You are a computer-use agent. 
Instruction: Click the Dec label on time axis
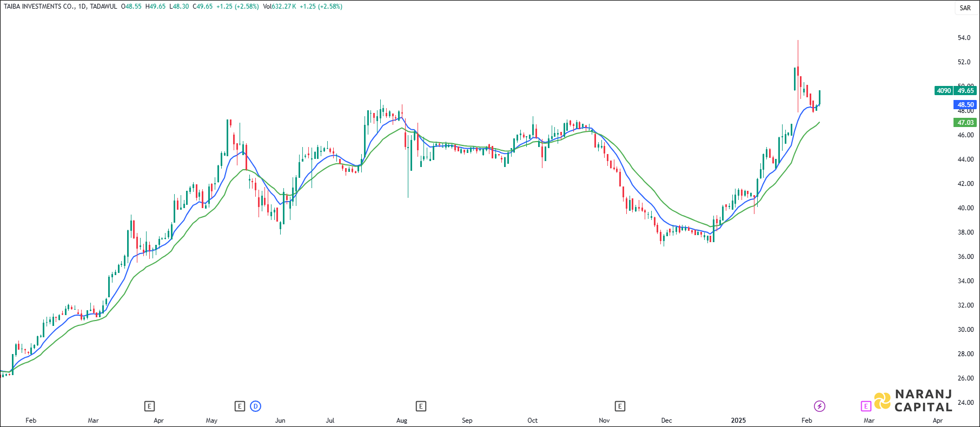(667, 421)
